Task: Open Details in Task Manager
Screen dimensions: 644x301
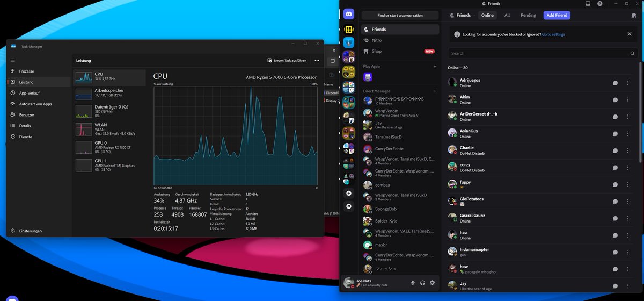Action: coord(39,125)
